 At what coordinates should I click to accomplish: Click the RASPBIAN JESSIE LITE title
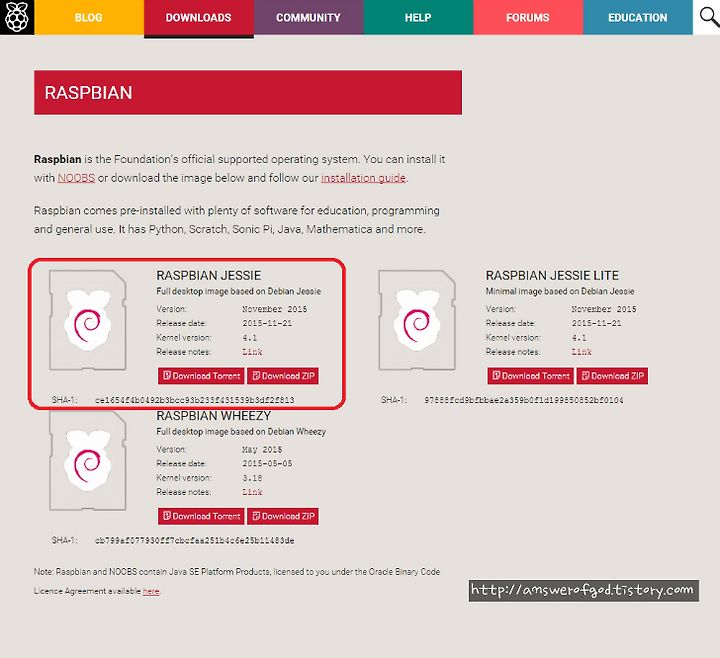point(552,275)
